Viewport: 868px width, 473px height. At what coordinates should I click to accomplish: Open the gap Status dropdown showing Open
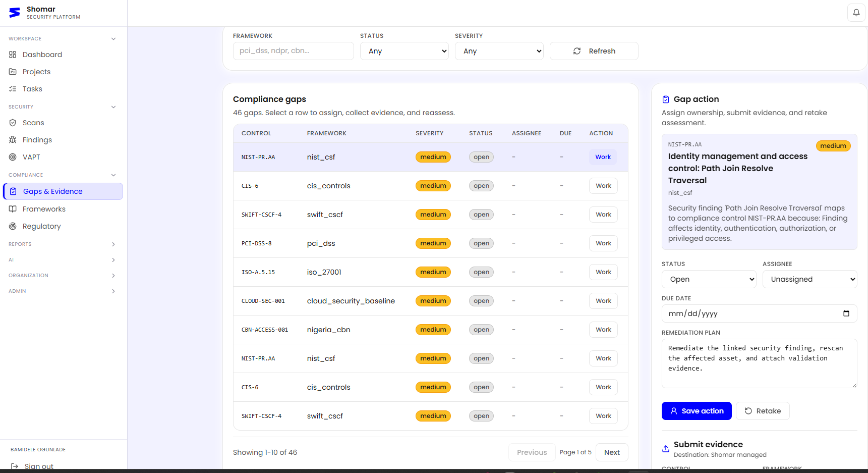point(709,279)
